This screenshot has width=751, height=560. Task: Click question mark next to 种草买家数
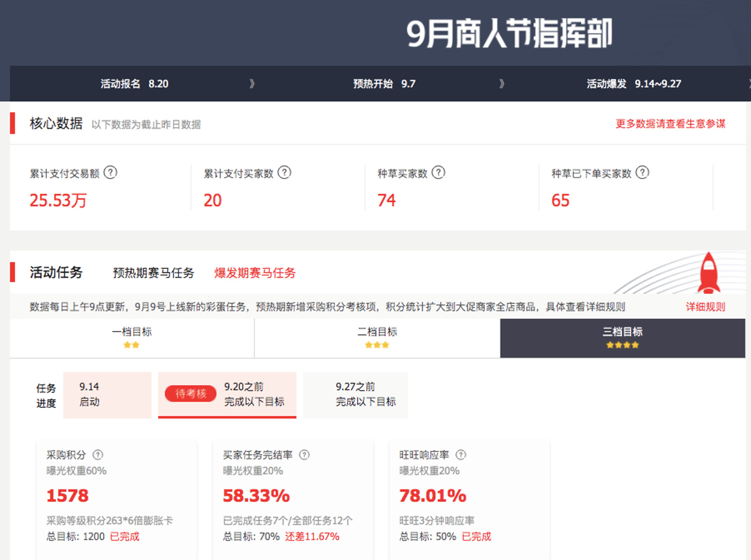[438, 173]
